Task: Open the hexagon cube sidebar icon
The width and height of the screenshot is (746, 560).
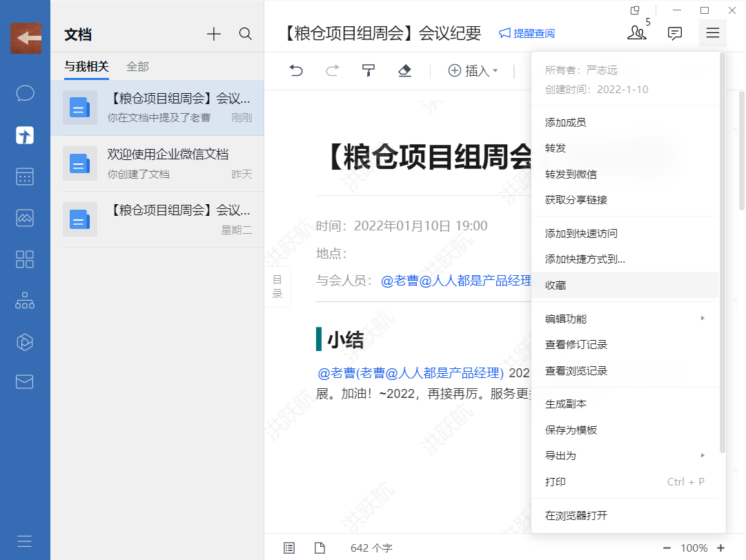Action: pos(25,342)
